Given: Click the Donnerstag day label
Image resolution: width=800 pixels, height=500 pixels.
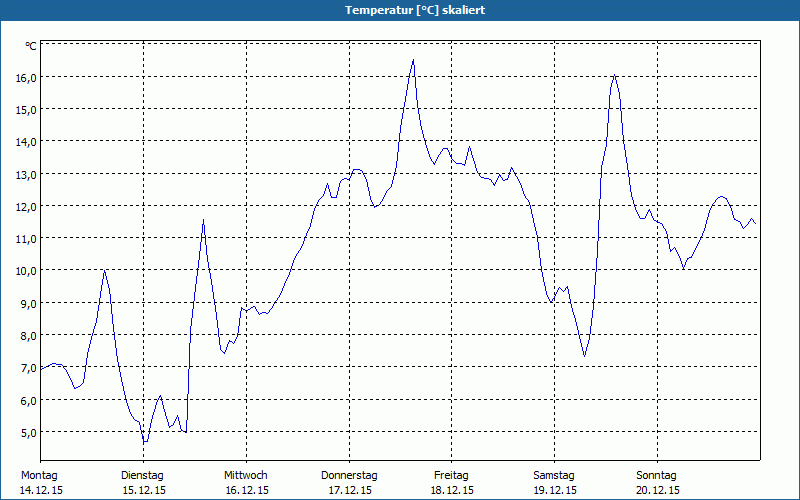Looking at the screenshot, I should pos(349,476).
